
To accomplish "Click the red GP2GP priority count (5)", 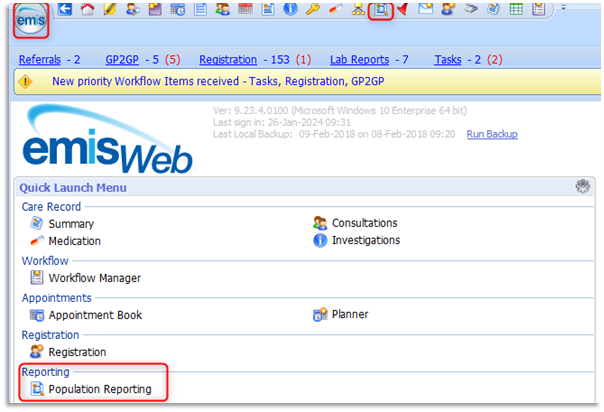I will [173, 60].
